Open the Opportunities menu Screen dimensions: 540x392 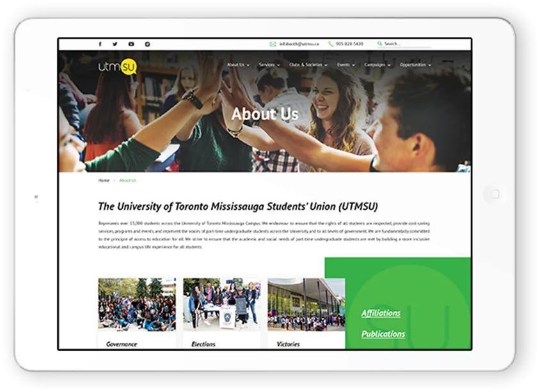pos(413,65)
